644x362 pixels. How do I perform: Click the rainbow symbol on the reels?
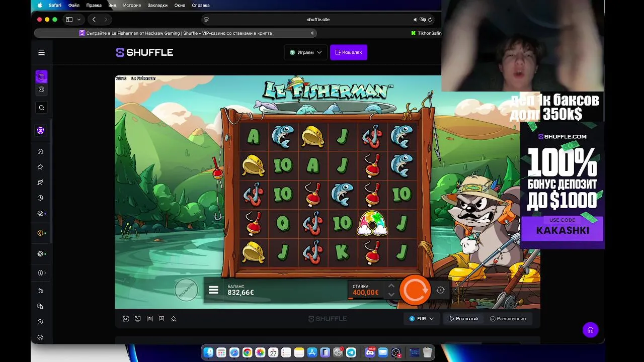(372, 223)
